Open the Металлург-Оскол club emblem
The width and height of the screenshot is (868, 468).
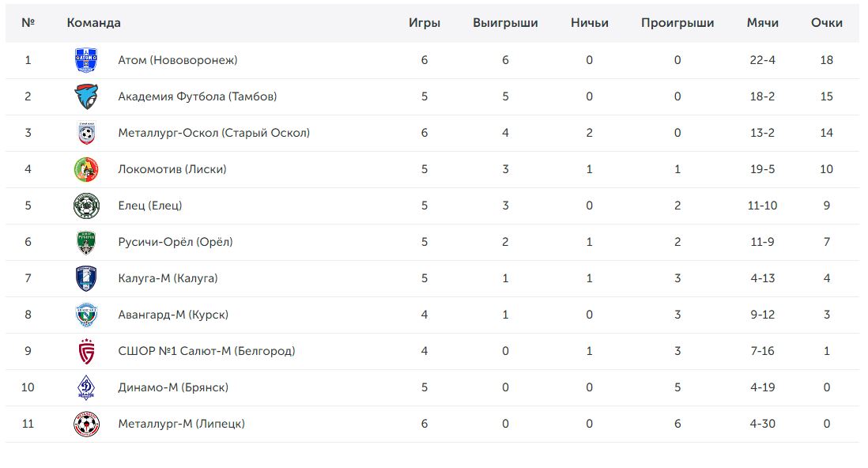[86, 133]
